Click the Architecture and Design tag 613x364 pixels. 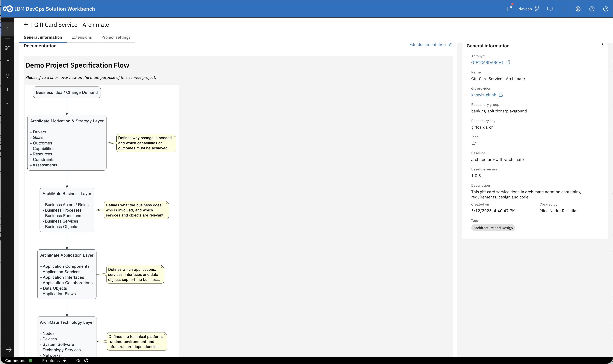[493, 228]
